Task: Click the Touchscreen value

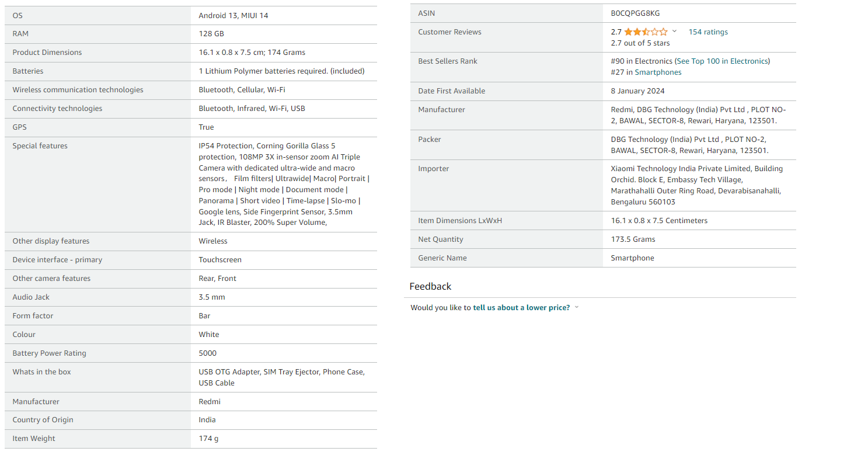Action: point(220,260)
